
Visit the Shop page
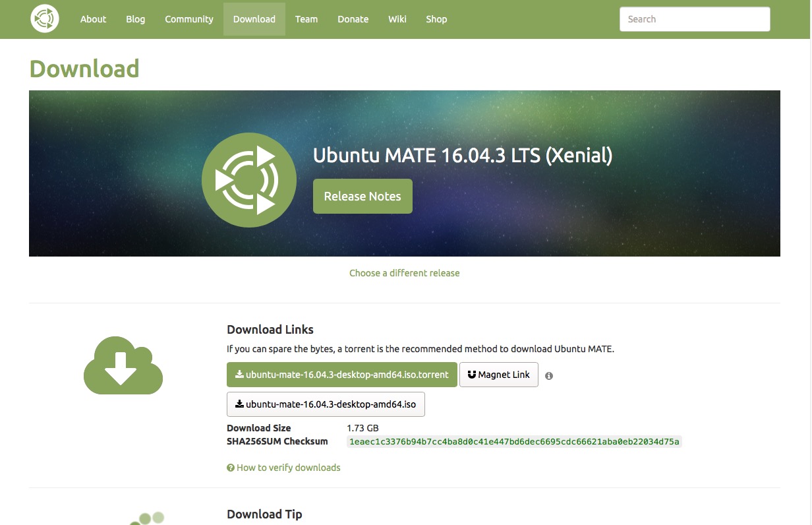(436, 19)
